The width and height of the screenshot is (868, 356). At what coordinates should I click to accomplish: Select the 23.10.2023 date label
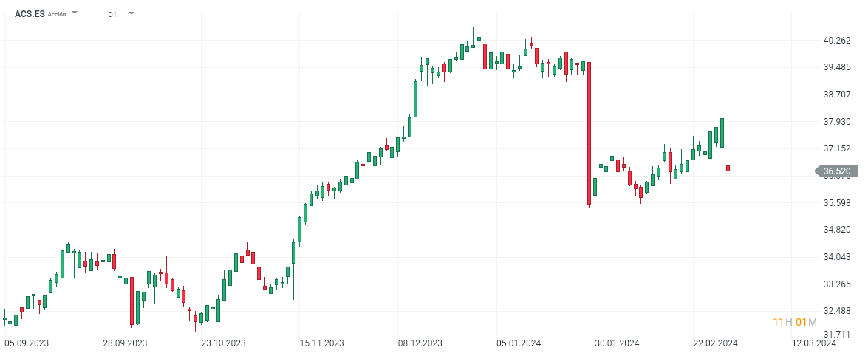[223, 343]
